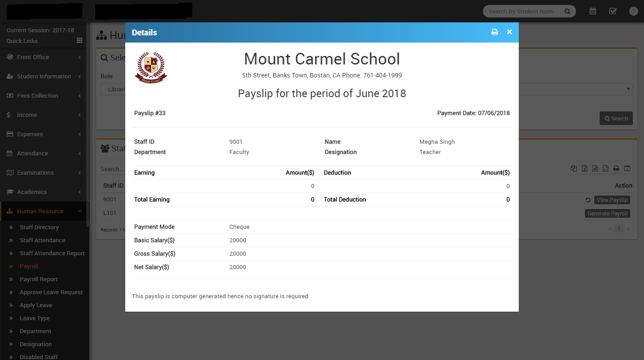
Task: Copy the staff table to the clipboard
Action: click(574, 168)
